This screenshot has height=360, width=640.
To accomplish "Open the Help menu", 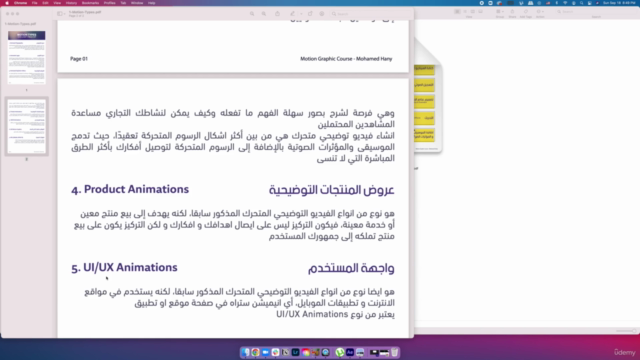I will coord(151,3).
